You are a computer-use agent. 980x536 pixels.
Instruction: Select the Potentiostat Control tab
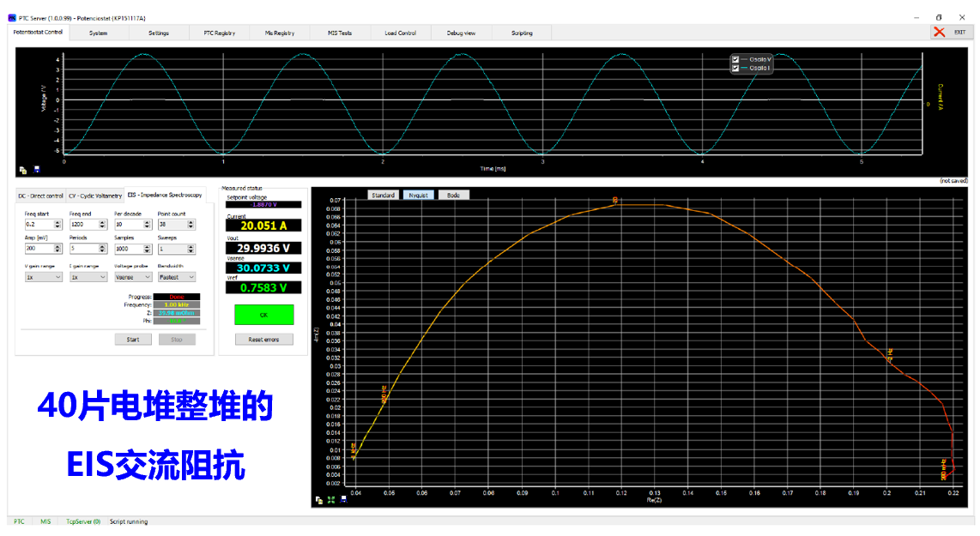click(38, 32)
